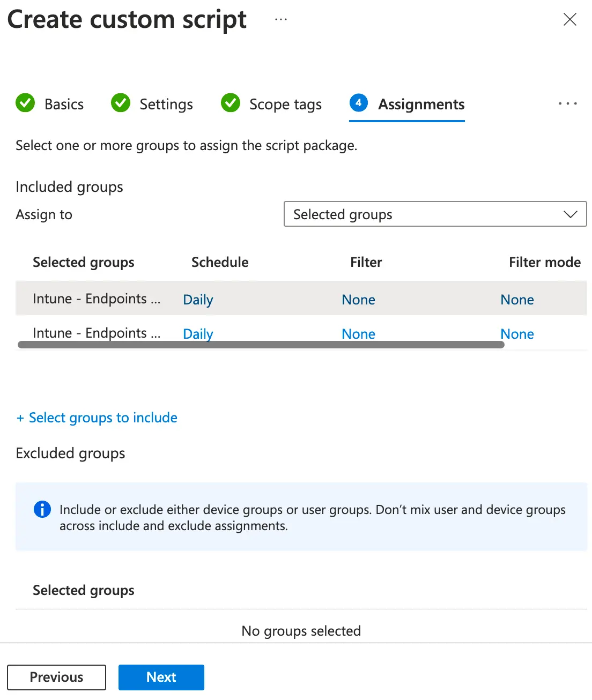Viewport: 592px width, 700px height.
Task: Click the Filter mode None link in the second row
Action: coord(517,334)
